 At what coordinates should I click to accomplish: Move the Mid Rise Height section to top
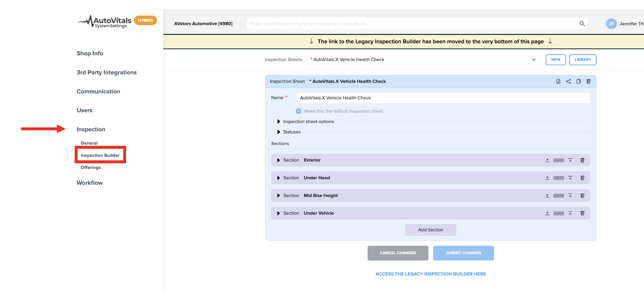pyautogui.click(x=547, y=196)
